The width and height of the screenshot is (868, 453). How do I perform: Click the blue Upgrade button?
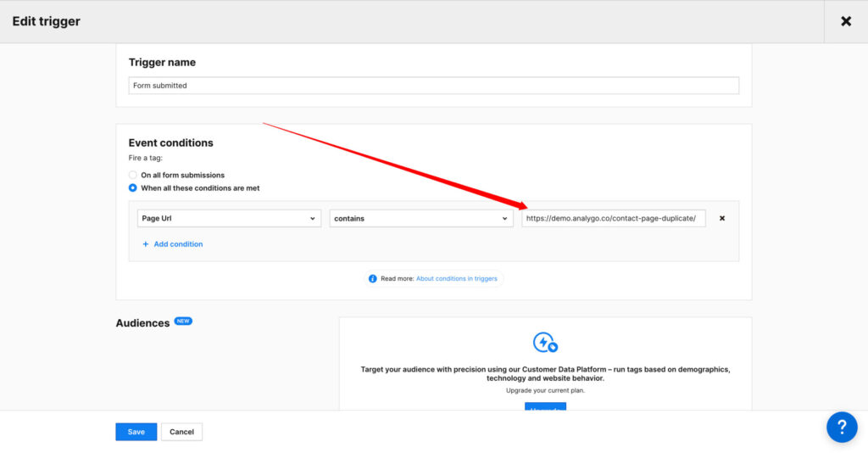[x=545, y=407]
